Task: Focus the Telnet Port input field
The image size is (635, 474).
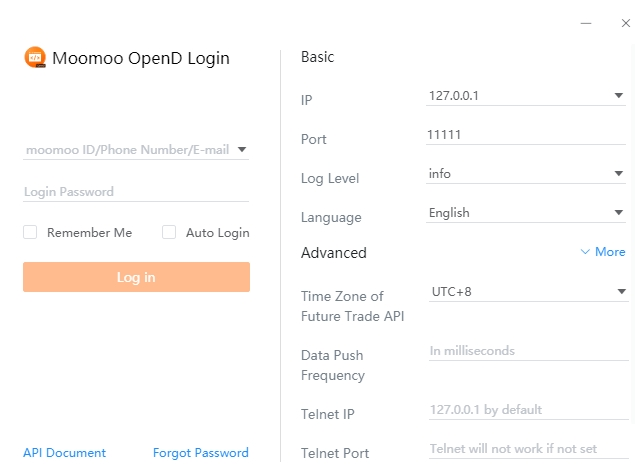Action: point(525,450)
